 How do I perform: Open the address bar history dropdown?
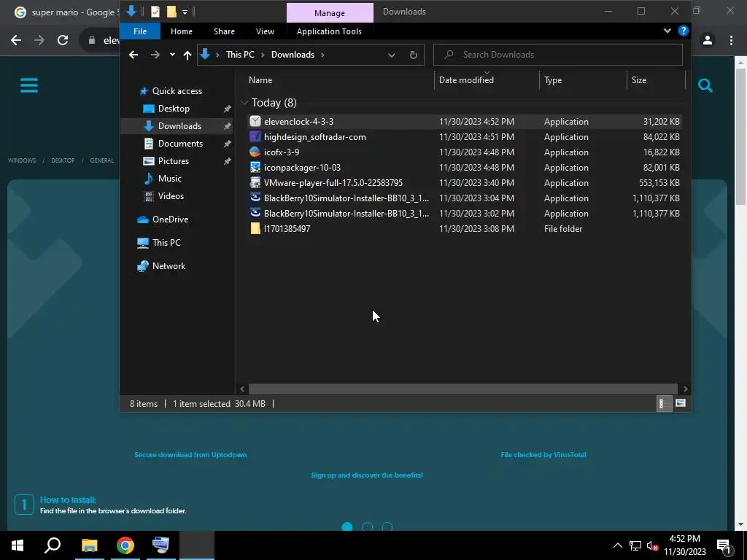pos(392,55)
